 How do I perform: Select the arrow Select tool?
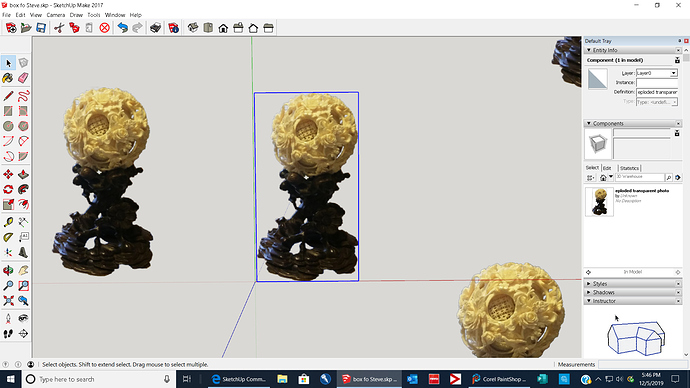(x=8, y=63)
